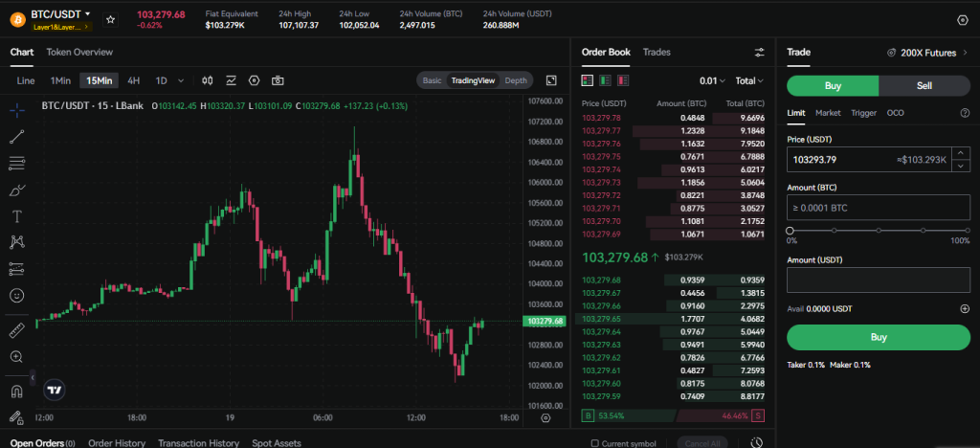The height and width of the screenshot is (448, 980).
Task: Select the Market order type tab
Action: [828, 113]
